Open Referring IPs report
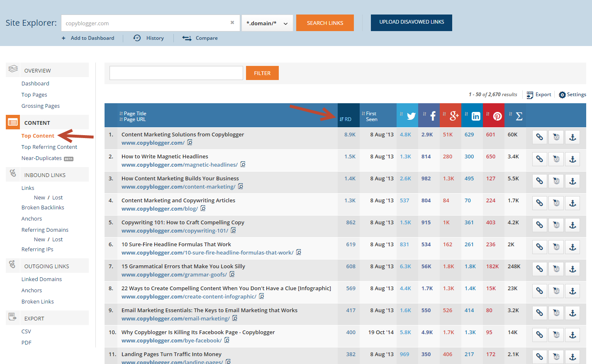Viewport: 592px width, 364px height. [x=37, y=250]
